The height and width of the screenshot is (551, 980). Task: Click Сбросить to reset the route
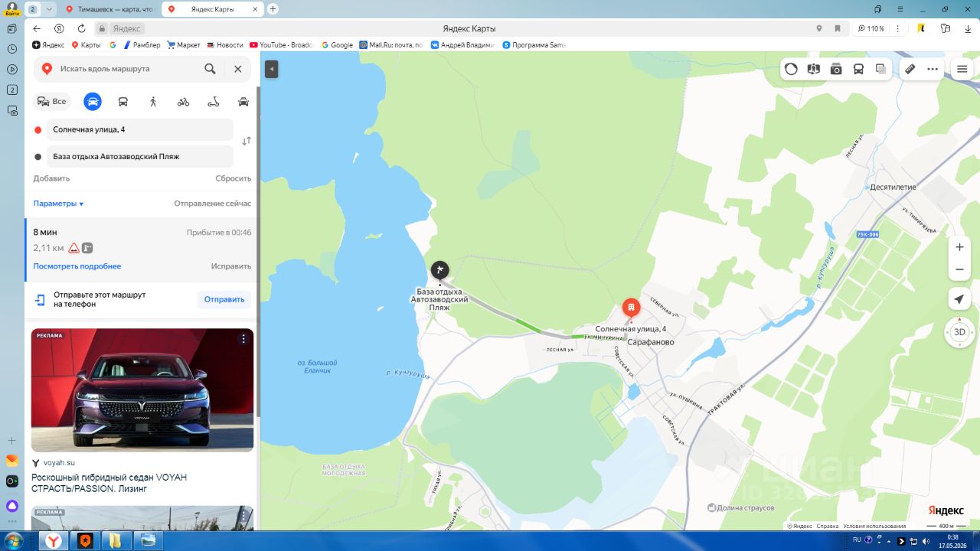pos(234,178)
